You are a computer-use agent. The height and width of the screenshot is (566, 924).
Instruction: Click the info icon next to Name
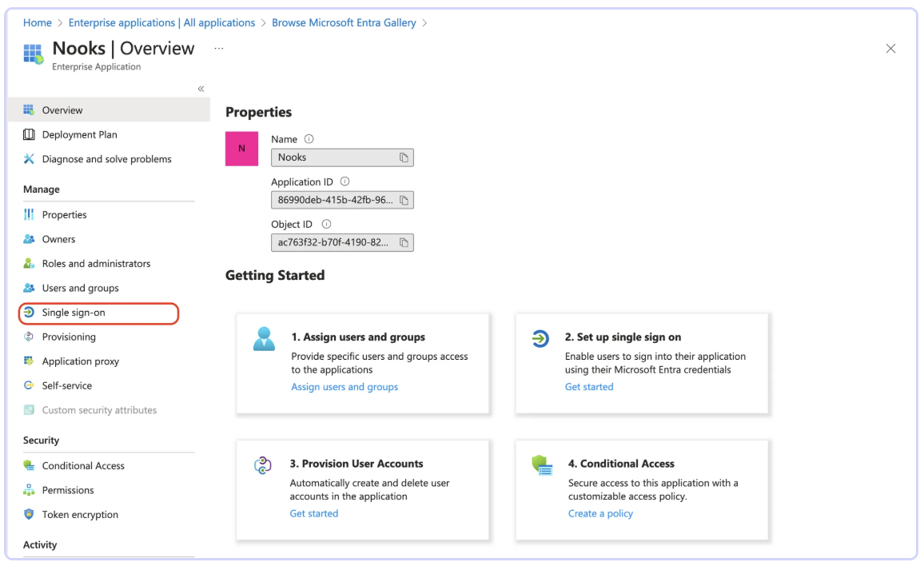point(309,139)
